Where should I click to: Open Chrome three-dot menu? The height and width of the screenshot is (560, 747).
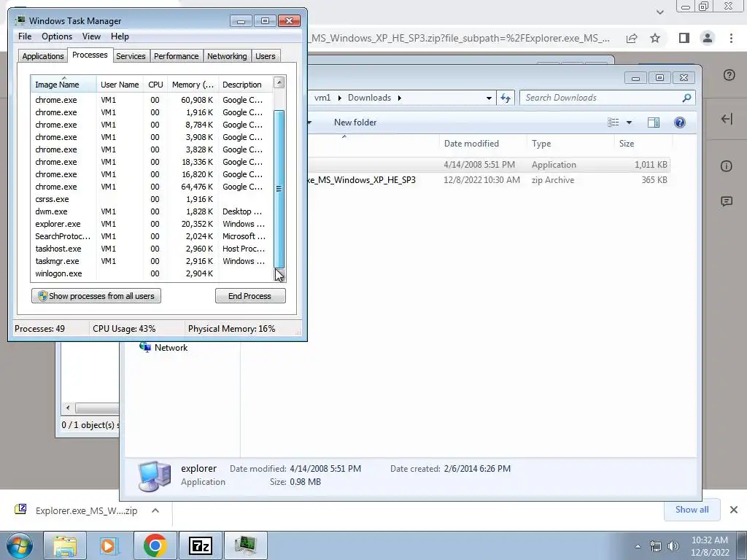731,38
